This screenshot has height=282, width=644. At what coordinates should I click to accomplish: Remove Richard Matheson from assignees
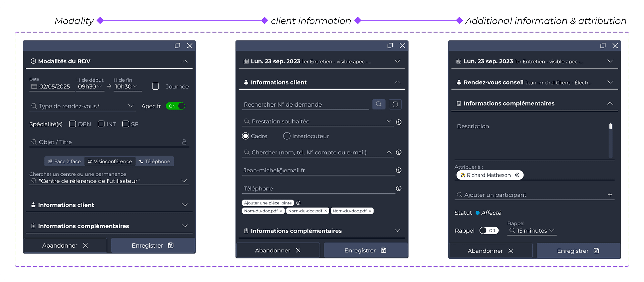point(517,175)
